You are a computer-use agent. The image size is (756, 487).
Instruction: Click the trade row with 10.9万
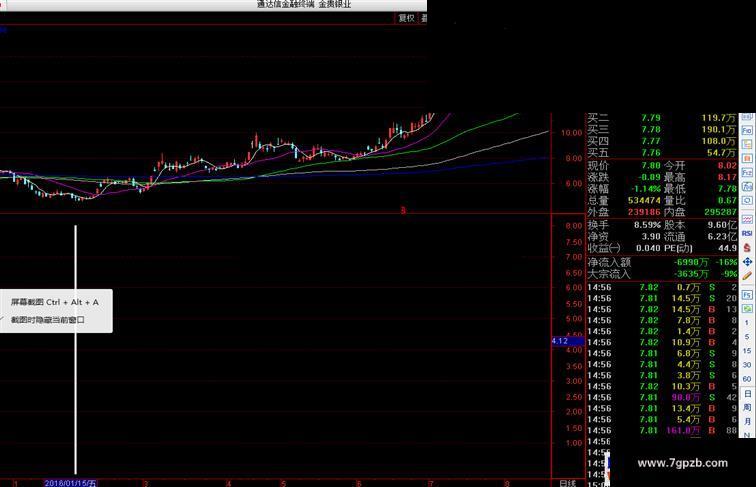tap(662, 342)
